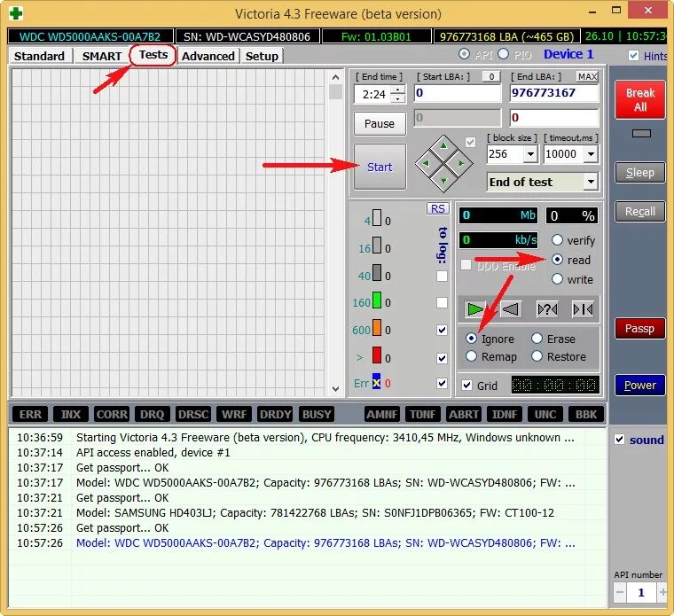Click the ERR status indicator
This screenshot has height=616, width=674.
[30, 414]
